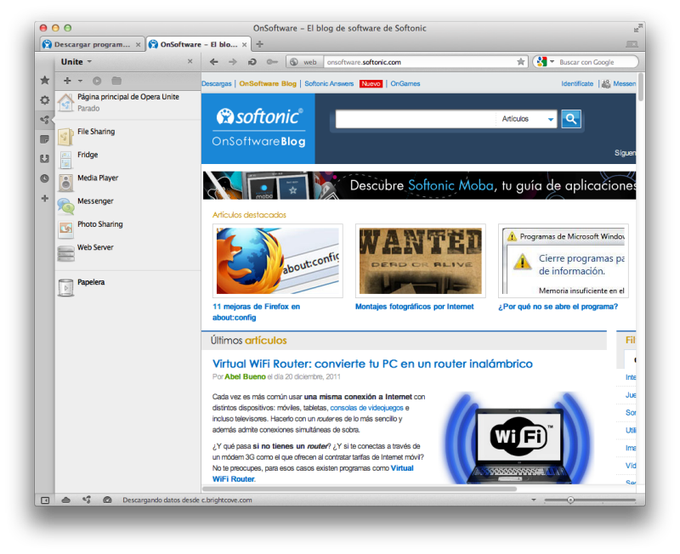Open the zoom view dropdown in status bar
The width and height of the screenshot is (680, 554).
coord(534,500)
